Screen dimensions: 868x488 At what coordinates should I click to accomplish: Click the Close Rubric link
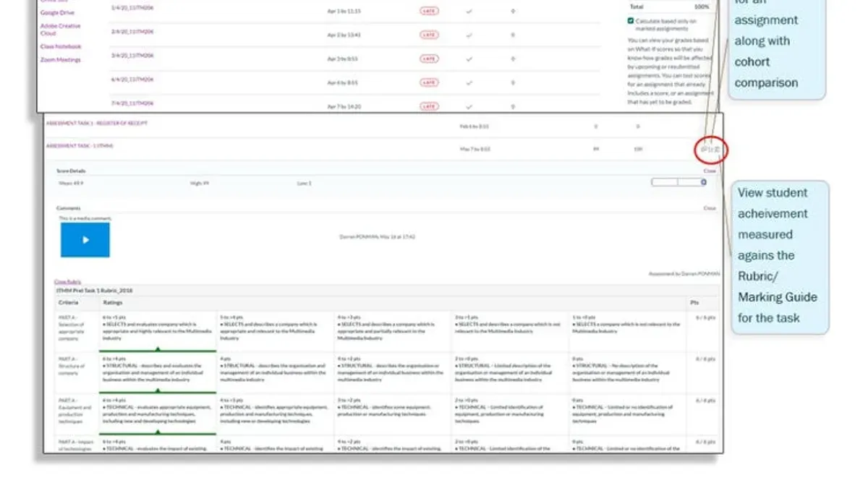coord(68,281)
